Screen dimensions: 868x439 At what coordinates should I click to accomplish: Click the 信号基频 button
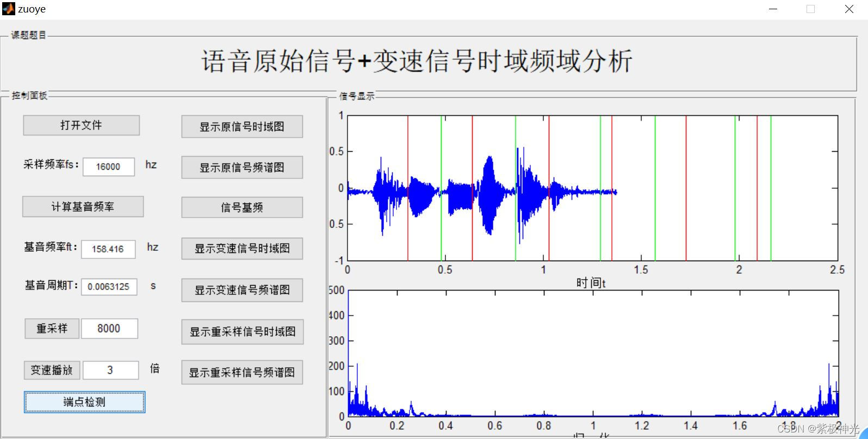tap(242, 207)
